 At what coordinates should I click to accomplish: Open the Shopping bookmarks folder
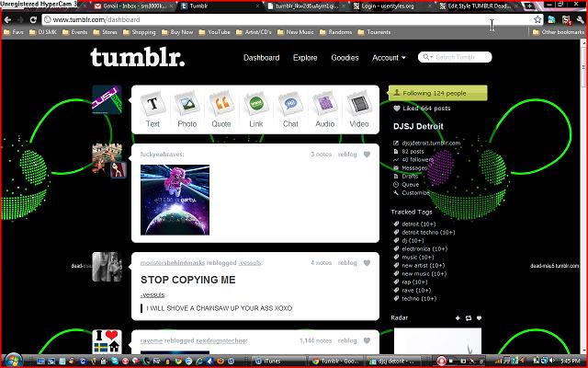139,32
